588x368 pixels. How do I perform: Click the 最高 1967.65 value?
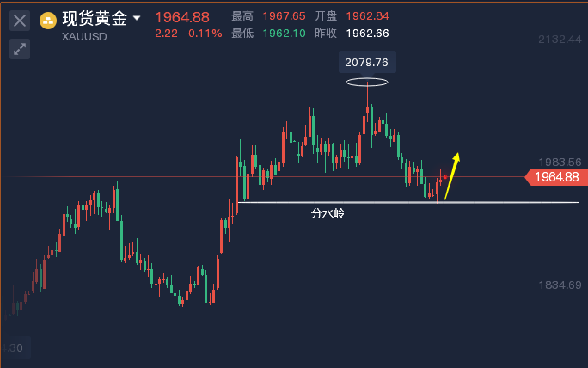pos(284,16)
